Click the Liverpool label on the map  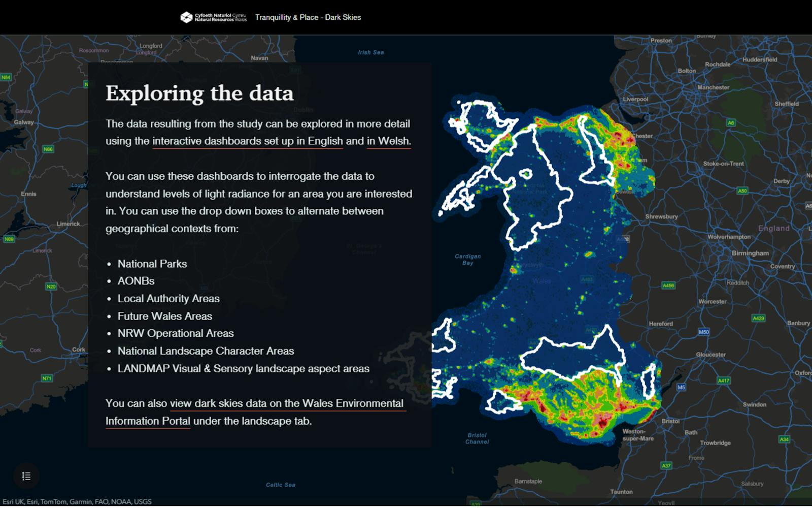click(635, 99)
